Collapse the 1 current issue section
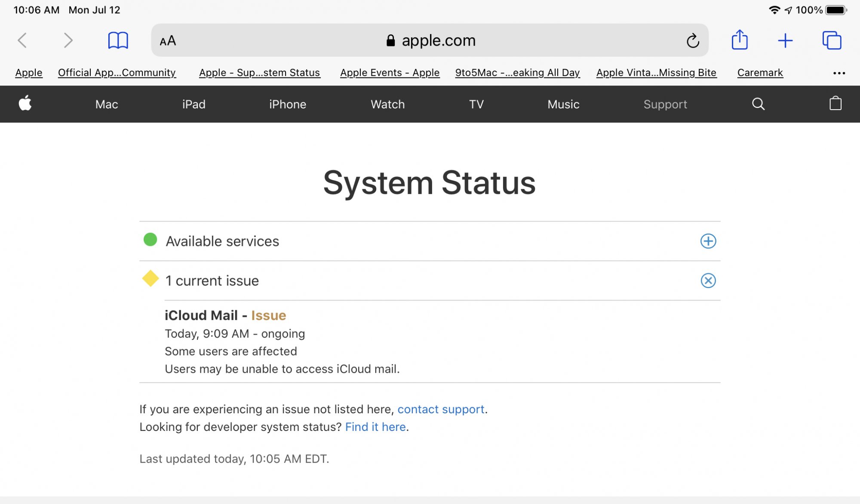Viewport: 860px width, 504px height. pos(708,280)
